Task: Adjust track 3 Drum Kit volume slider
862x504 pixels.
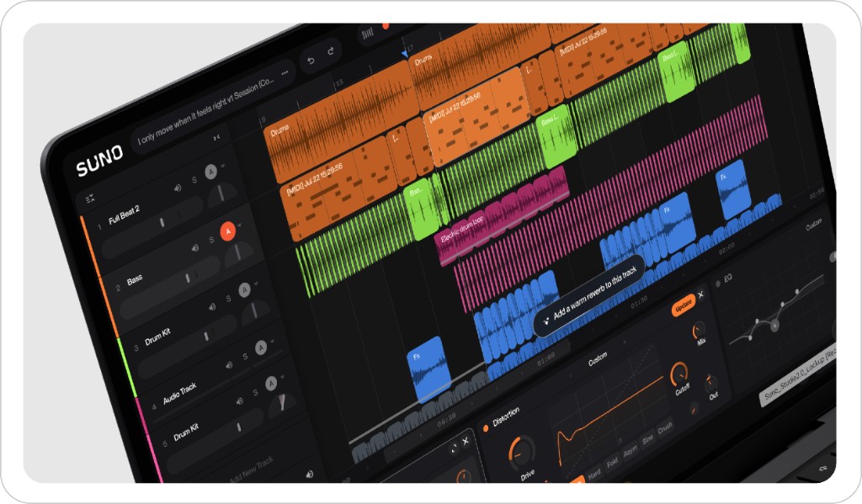Action: tap(188, 345)
